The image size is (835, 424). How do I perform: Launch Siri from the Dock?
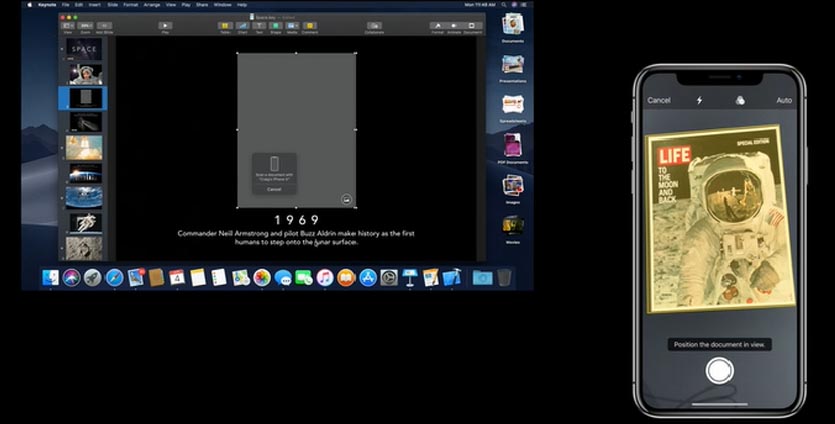click(x=71, y=278)
